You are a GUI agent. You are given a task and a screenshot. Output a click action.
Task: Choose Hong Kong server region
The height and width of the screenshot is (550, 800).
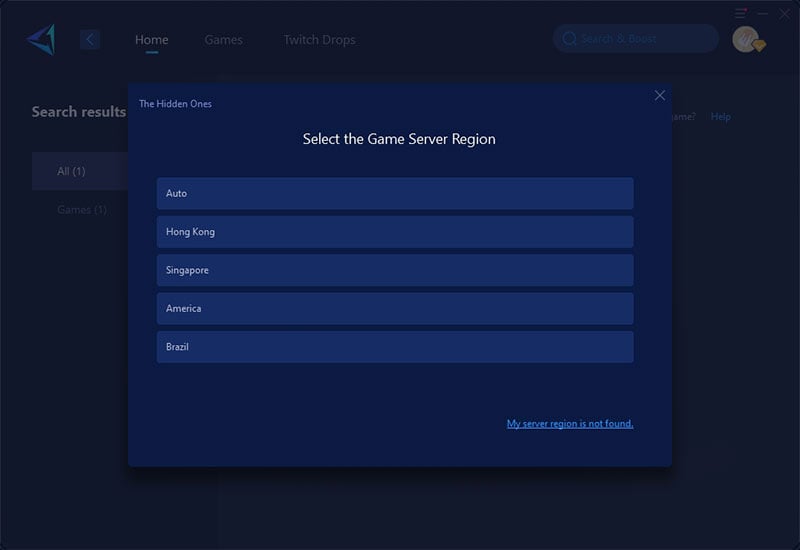coord(395,232)
